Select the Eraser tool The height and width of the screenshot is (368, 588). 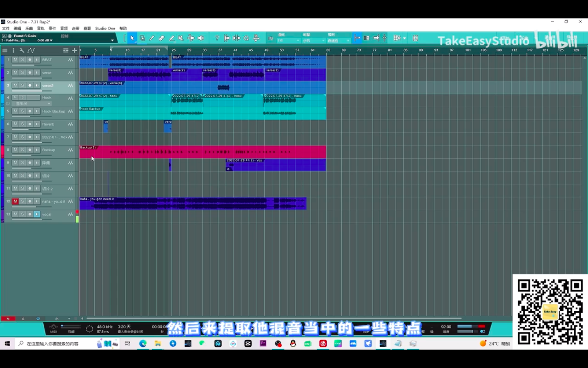tap(162, 38)
